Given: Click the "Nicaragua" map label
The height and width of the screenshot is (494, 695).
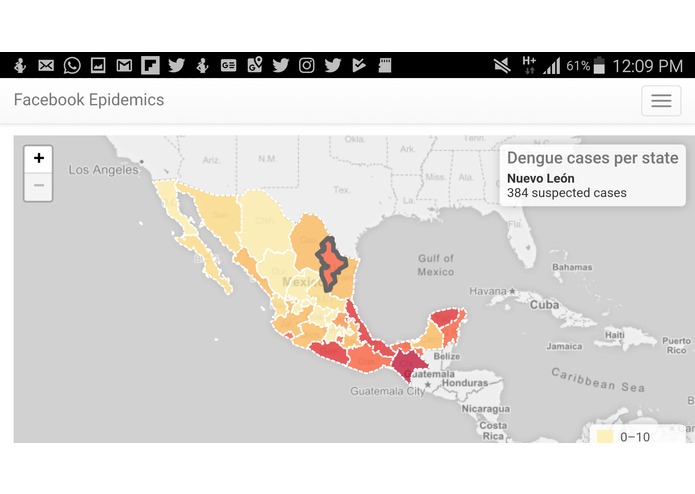Looking at the screenshot, I should point(486,408).
